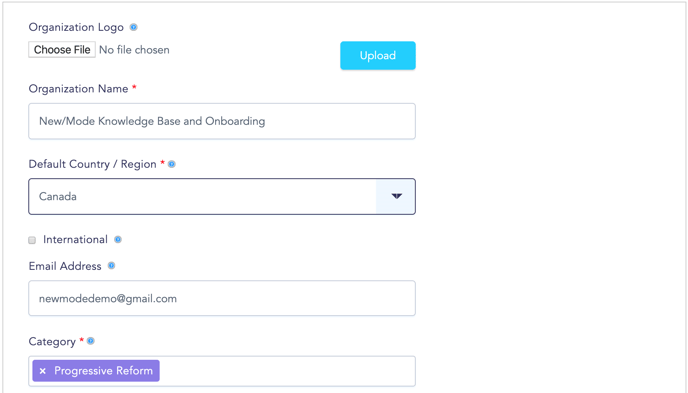Click the 'No file chosen' text
Image resolution: width=688 pixels, height=393 pixels.
(134, 50)
